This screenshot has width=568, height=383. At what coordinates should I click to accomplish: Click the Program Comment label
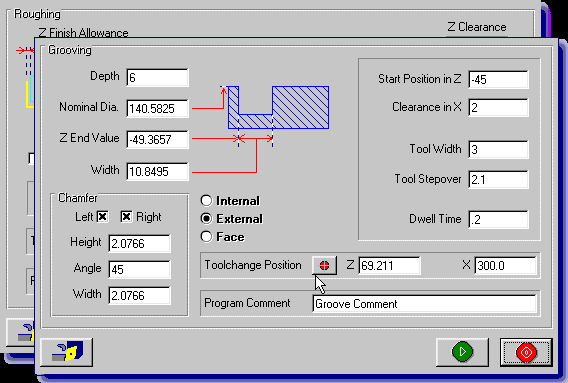point(247,303)
